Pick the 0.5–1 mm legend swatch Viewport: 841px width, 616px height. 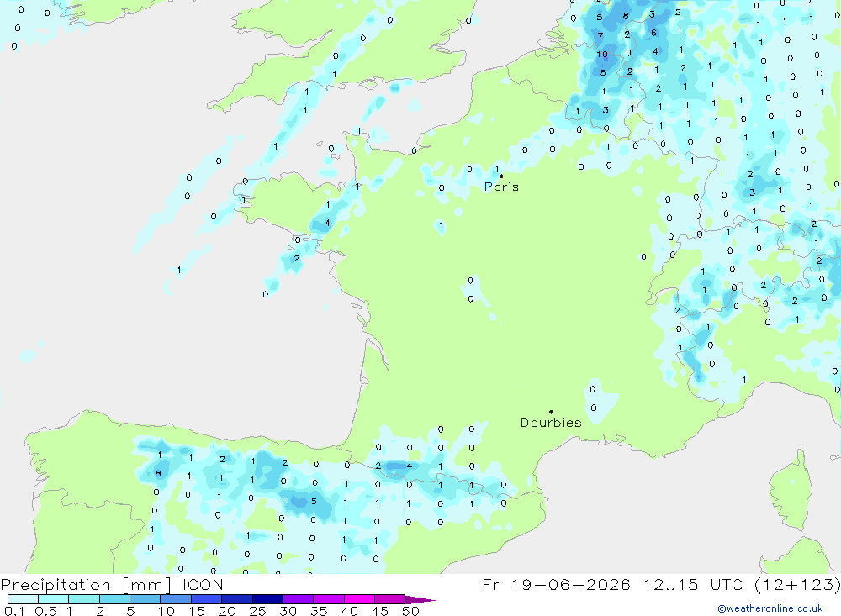tap(54, 599)
